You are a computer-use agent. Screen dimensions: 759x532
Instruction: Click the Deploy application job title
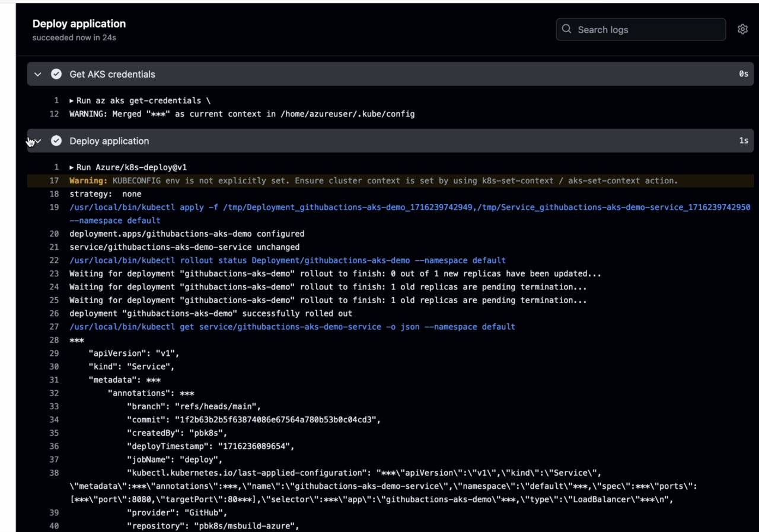tap(79, 24)
